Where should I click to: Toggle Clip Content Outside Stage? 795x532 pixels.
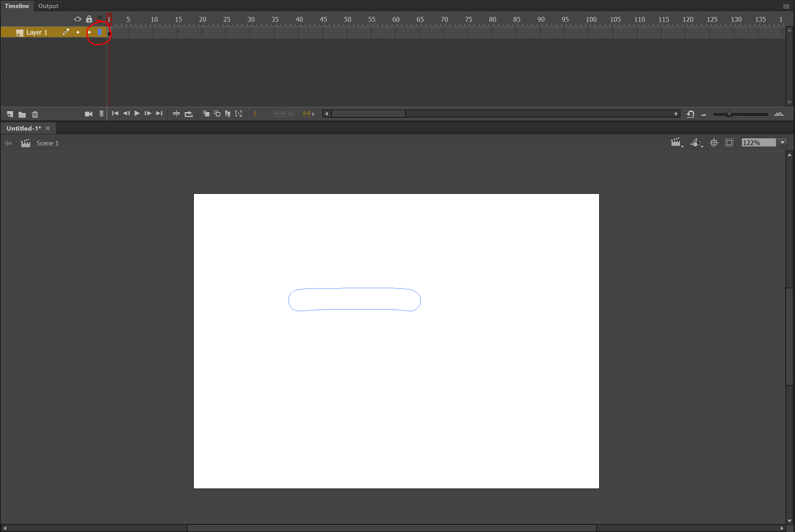729,142
